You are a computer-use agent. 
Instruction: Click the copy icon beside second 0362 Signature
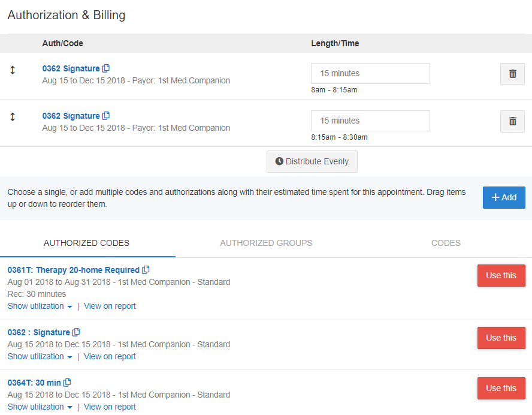[x=107, y=115]
